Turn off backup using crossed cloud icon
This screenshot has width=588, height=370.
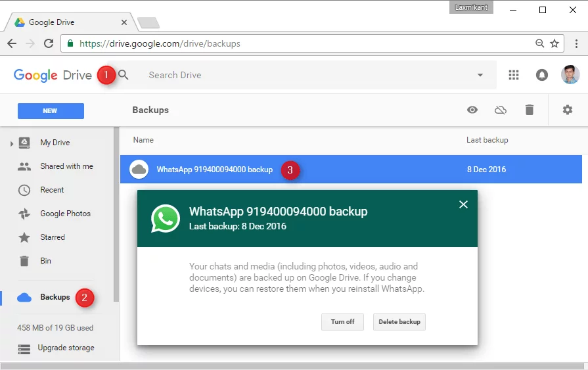click(x=501, y=110)
